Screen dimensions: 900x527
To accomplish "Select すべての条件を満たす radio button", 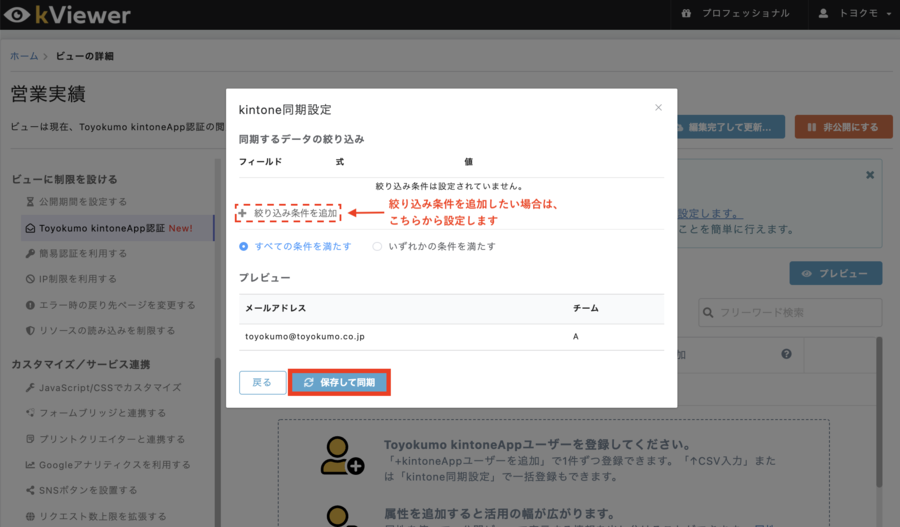I will pos(243,246).
